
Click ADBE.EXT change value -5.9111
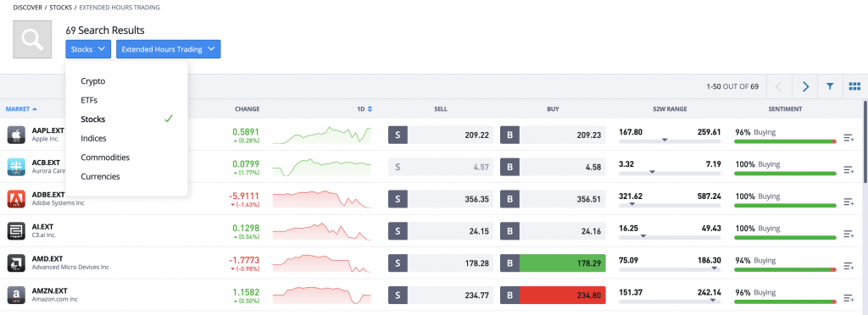coord(243,196)
